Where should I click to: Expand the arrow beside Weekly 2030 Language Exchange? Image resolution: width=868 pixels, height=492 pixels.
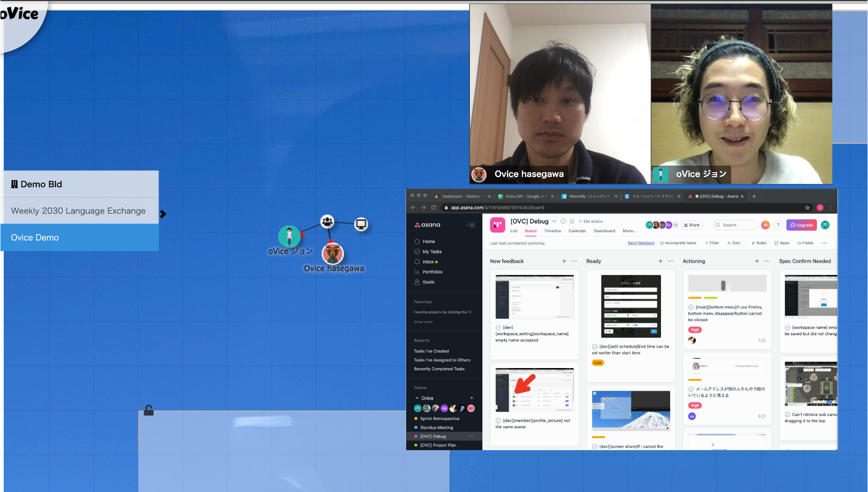pos(163,214)
